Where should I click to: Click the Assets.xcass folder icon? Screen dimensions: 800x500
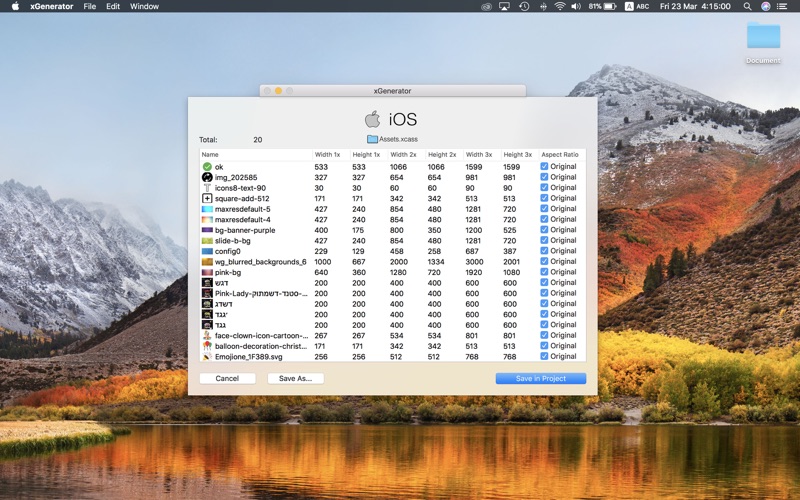pos(372,139)
